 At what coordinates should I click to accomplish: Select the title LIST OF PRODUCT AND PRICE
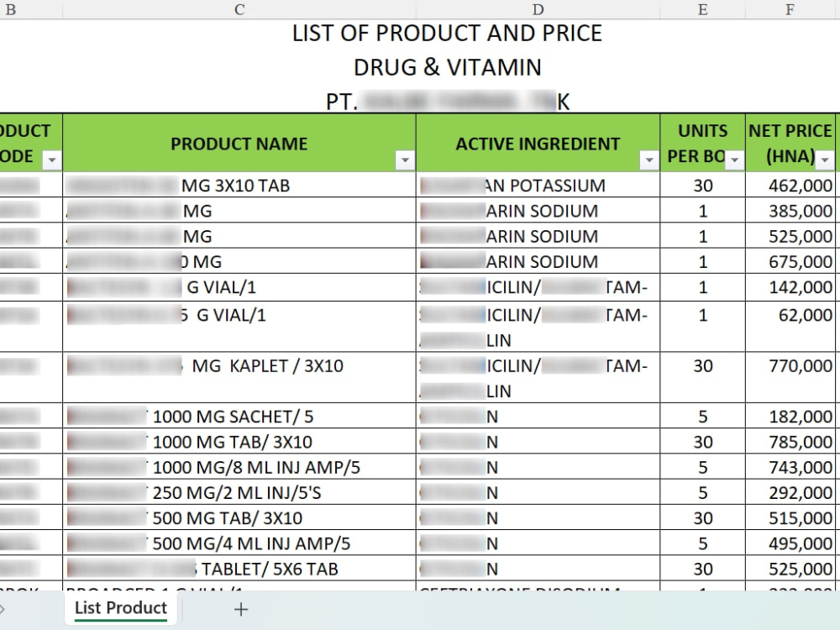(447, 34)
